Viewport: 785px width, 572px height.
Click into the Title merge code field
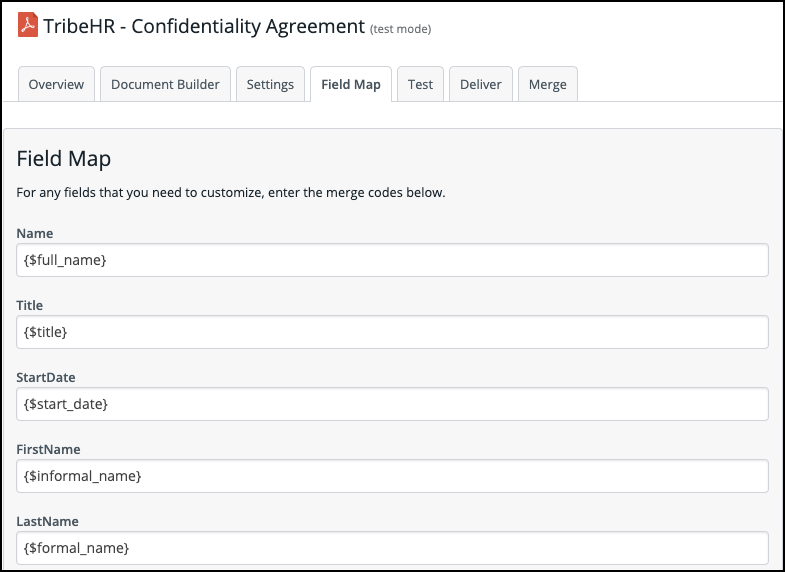(x=392, y=332)
